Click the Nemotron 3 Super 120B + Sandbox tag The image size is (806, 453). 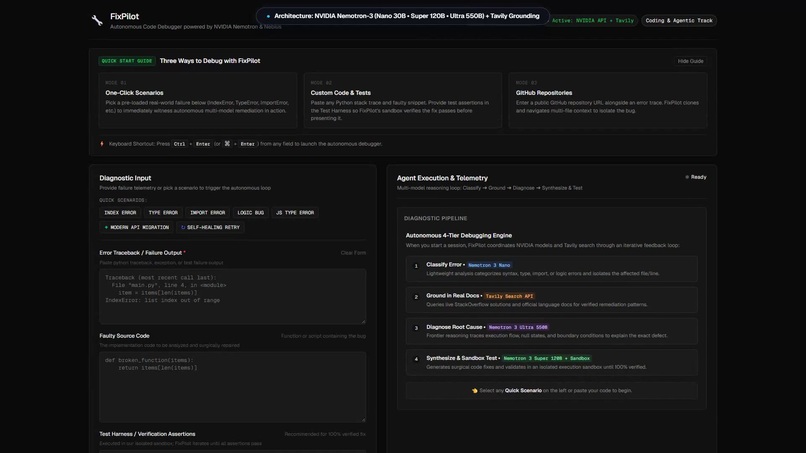point(546,358)
